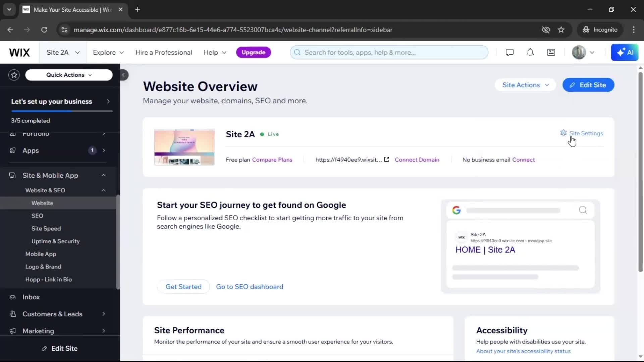Open site information icon in address bar
This screenshot has width=644, height=362.
point(64,29)
